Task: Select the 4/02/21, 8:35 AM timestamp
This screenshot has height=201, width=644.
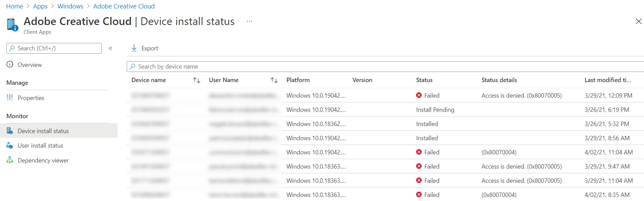Action: tap(607, 195)
